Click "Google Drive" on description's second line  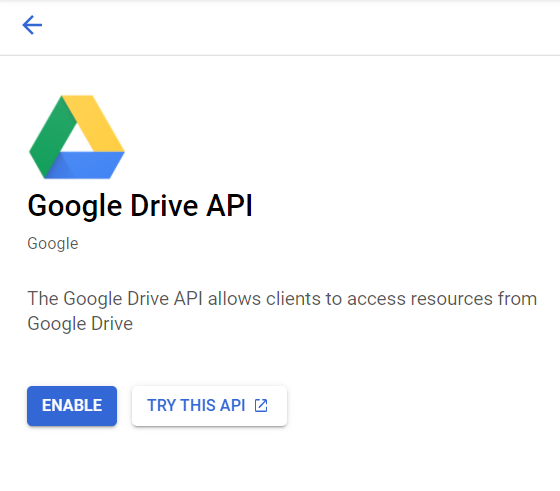pyautogui.click(x=80, y=324)
